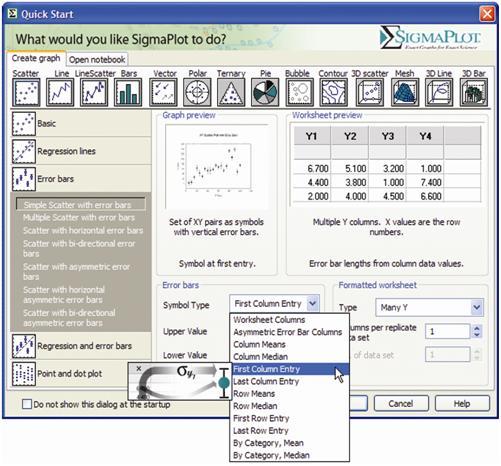The width and height of the screenshot is (501, 466).
Task: Switch to the Open notebook tab
Action: tap(97, 59)
